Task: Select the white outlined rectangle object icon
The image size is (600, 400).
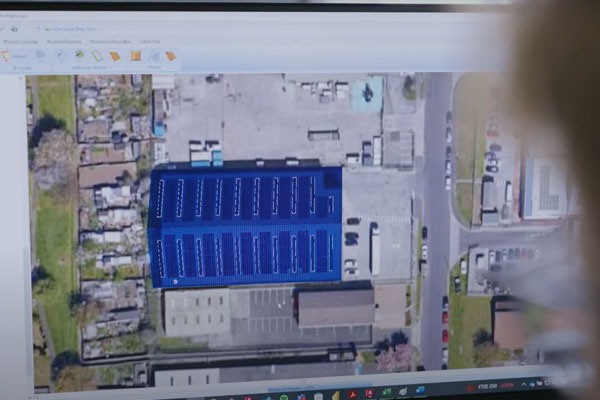Action: click(97, 56)
